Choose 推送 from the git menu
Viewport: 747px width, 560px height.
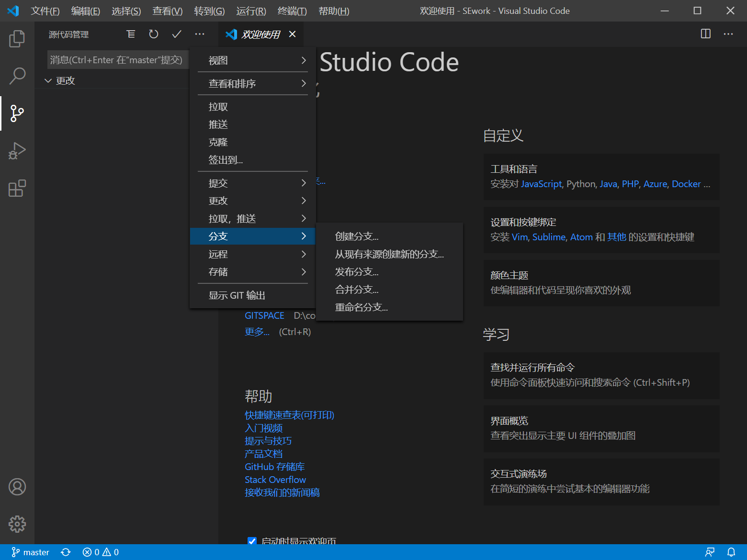[x=253, y=124]
